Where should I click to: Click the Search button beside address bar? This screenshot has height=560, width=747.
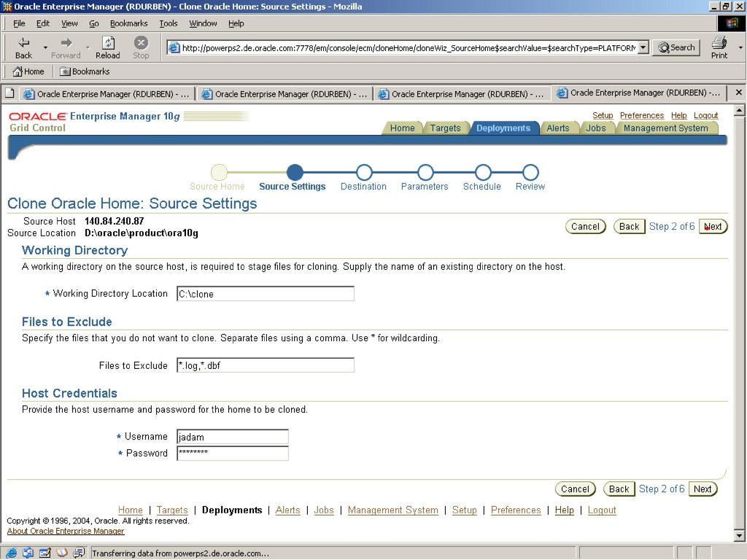pos(676,47)
